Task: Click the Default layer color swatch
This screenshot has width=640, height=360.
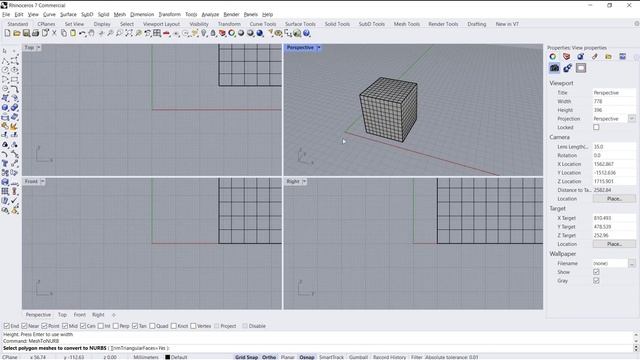Action: pos(167,357)
